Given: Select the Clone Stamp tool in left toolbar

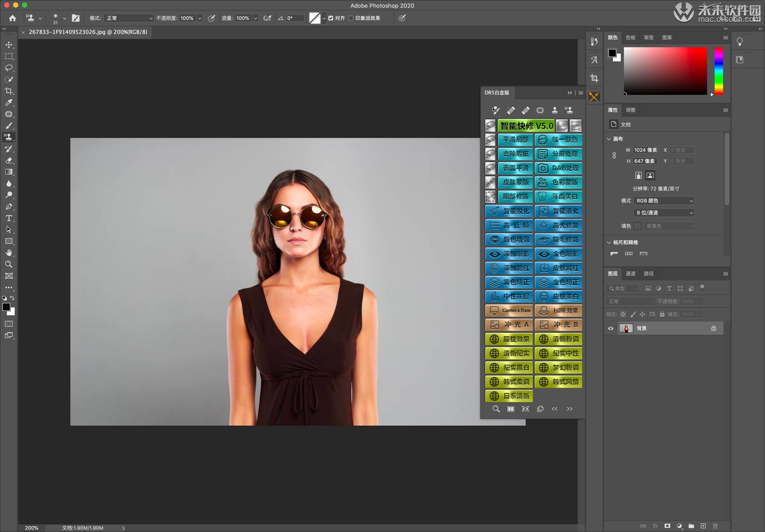Looking at the screenshot, I should click(9, 137).
